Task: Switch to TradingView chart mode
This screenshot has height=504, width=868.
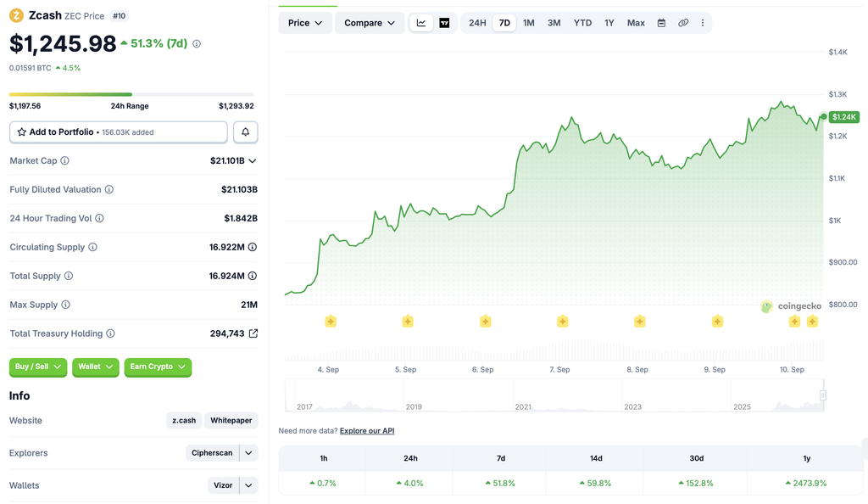Action: tap(444, 23)
